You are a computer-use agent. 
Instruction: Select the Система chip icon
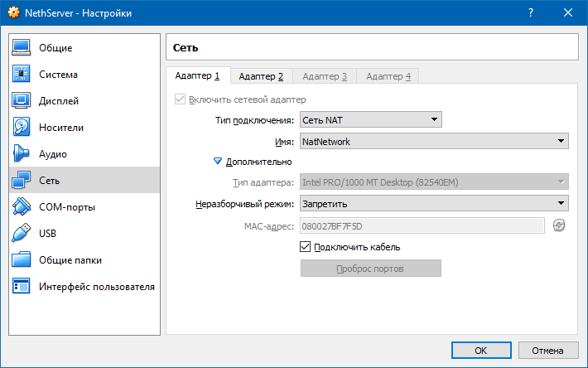coord(22,75)
